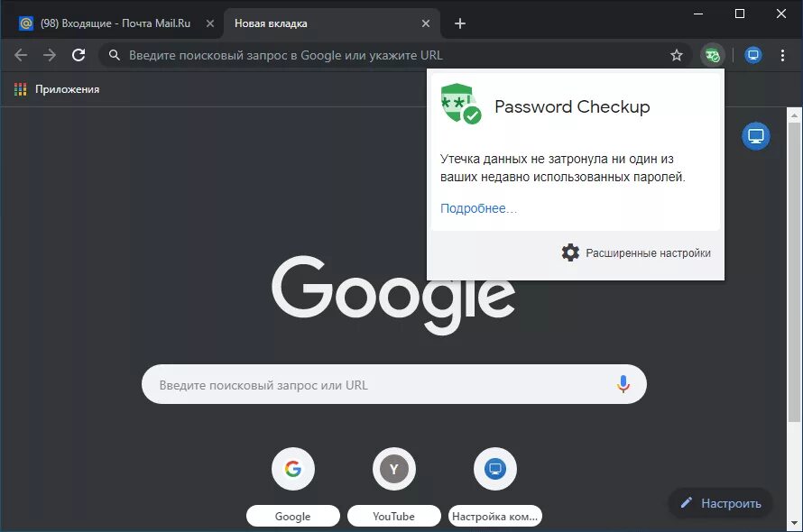Close the Новая вкладка tab
Image resolution: width=803 pixels, height=532 pixels.
[x=426, y=23]
